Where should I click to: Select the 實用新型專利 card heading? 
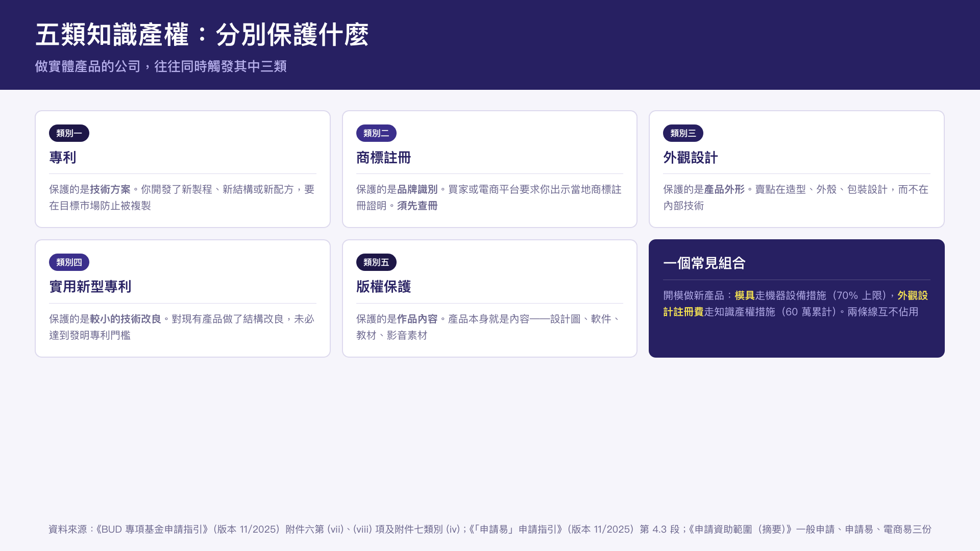point(90,287)
